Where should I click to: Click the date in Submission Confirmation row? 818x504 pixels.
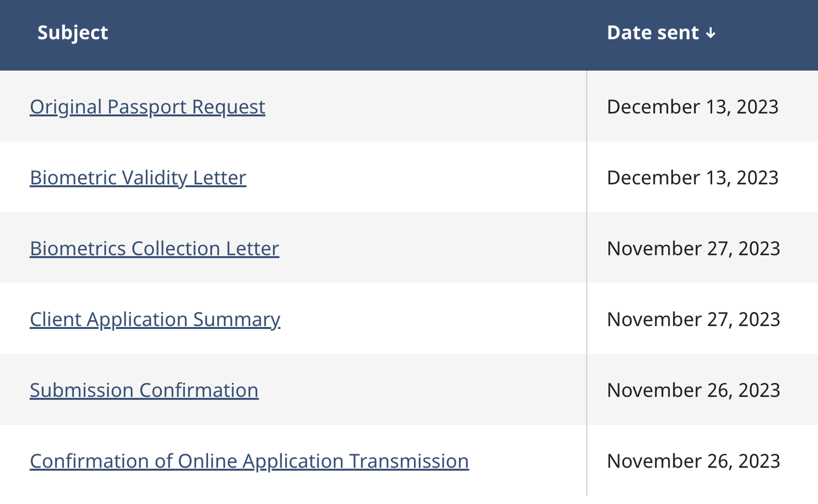tap(693, 390)
